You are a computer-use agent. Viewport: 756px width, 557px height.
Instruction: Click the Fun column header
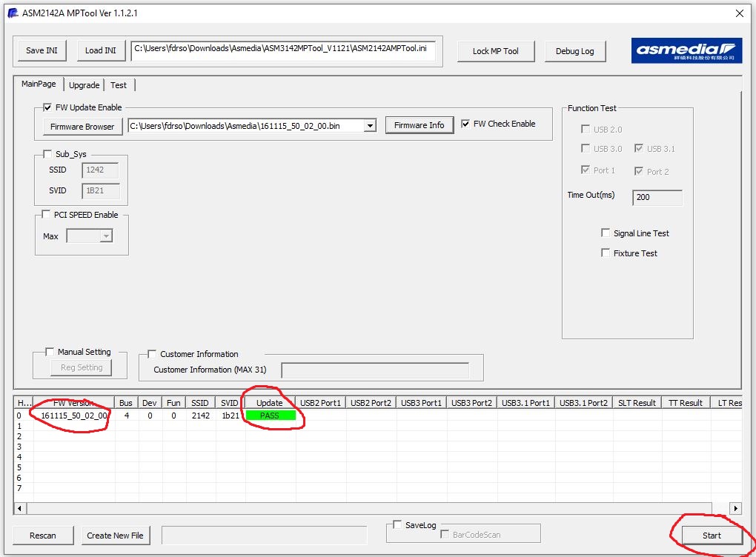tap(173, 403)
